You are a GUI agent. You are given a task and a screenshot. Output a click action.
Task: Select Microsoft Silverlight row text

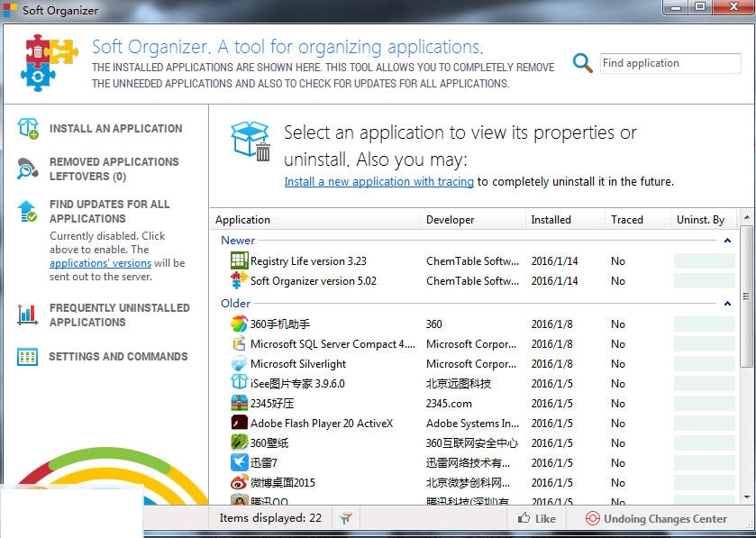[x=298, y=363]
